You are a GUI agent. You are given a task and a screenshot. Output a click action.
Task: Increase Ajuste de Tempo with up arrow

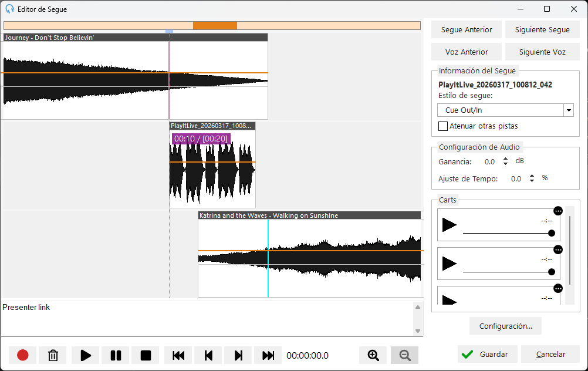click(x=532, y=176)
